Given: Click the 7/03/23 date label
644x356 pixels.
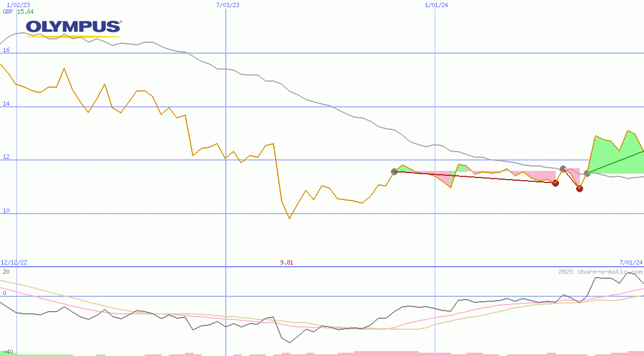Looking at the screenshot, I should click(227, 5).
